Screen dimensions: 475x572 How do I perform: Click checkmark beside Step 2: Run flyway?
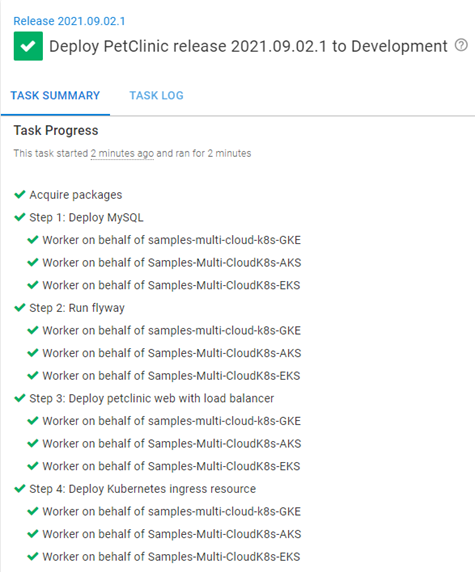[x=20, y=308]
